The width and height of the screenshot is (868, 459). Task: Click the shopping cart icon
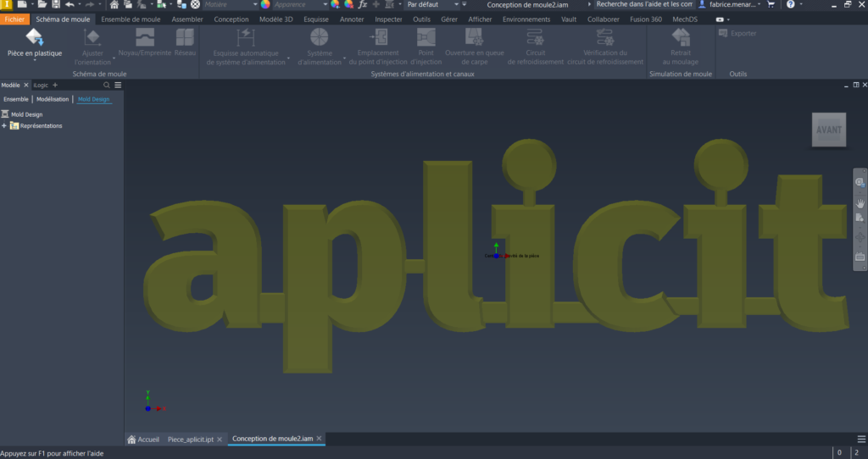pos(771,5)
